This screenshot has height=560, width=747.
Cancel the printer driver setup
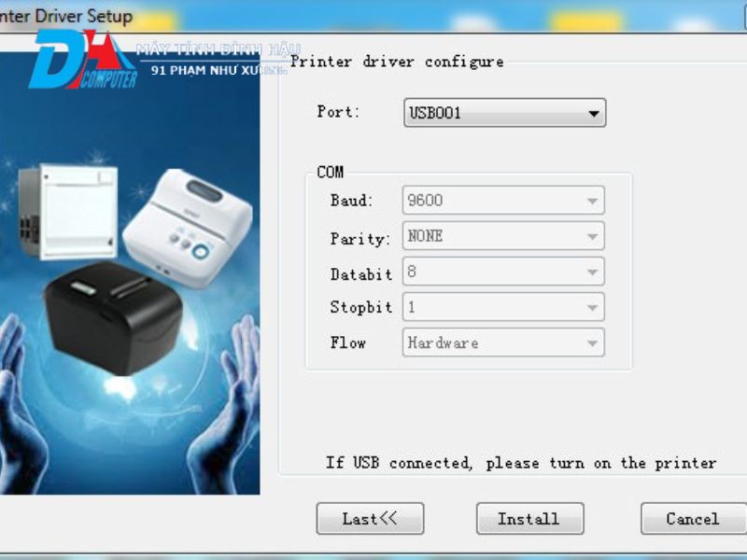[694, 519]
